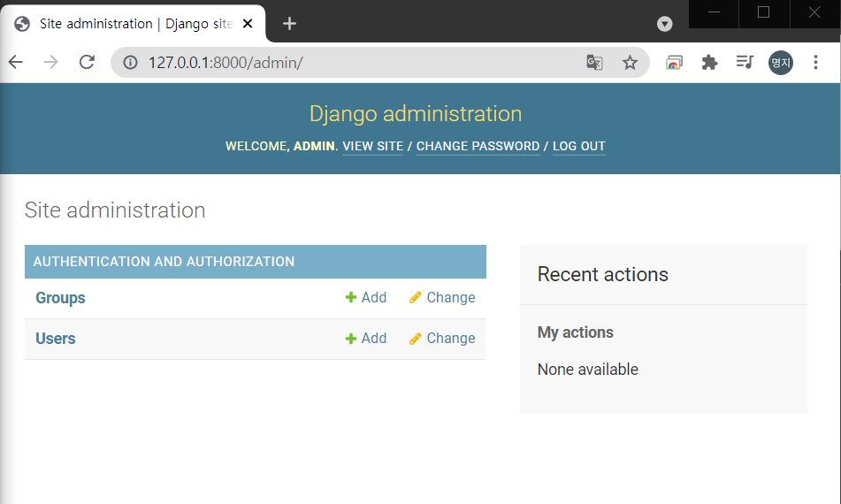Image resolution: width=841 pixels, height=504 pixels.
Task: Open the cast/media router extension icon
Action: click(x=674, y=62)
